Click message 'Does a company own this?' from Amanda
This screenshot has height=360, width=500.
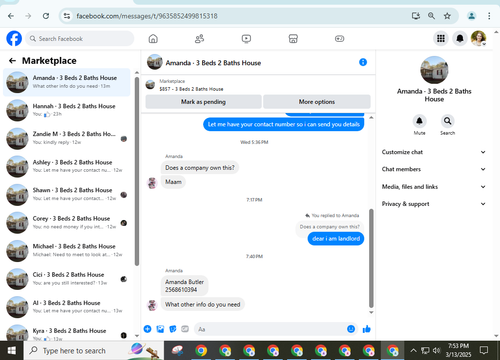pos(200,168)
